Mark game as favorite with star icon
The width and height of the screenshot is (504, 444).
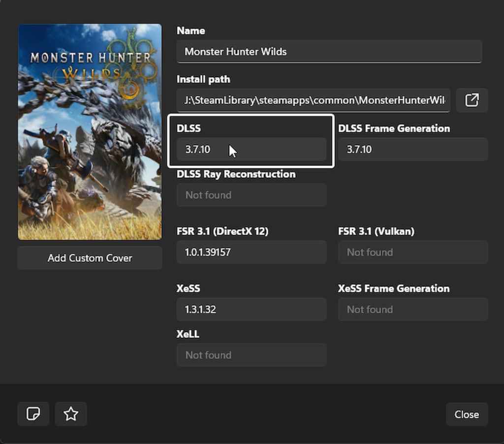coord(71,414)
